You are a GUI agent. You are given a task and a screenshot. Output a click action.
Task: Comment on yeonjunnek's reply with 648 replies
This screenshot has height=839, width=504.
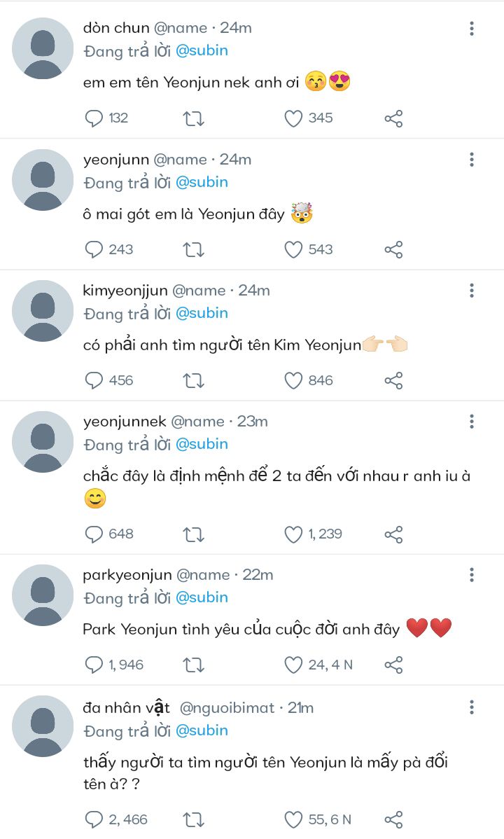94,534
